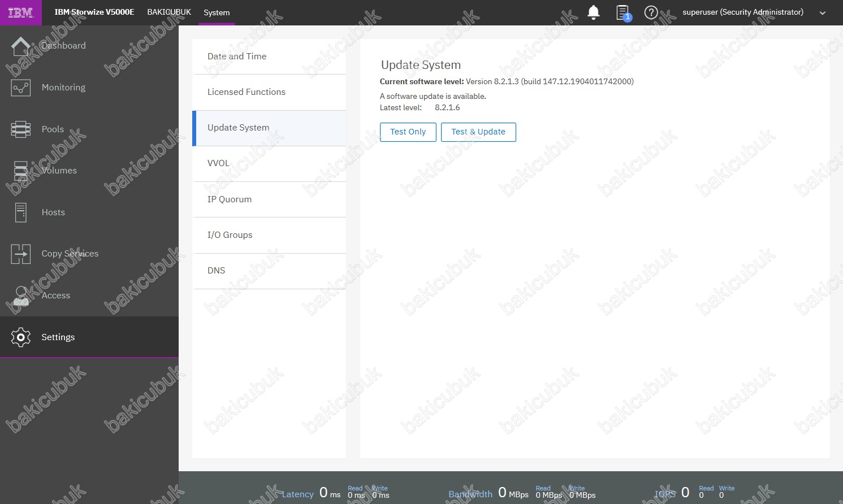Click the Volumes icon
The width and height of the screenshot is (843, 504).
[x=21, y=171]
